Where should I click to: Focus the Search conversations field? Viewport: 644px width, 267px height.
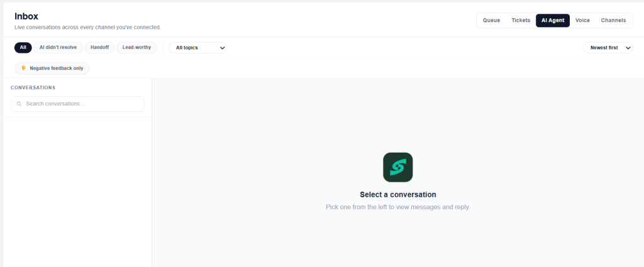[77, 104]
